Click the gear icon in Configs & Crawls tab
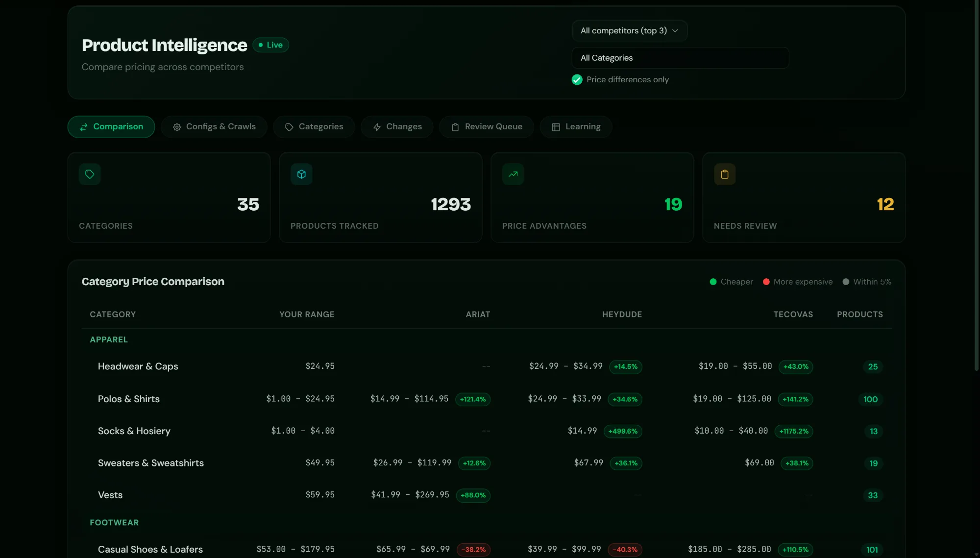Viewport: 980px width, 558px height. pyautogui.click(x=177, y=127)
